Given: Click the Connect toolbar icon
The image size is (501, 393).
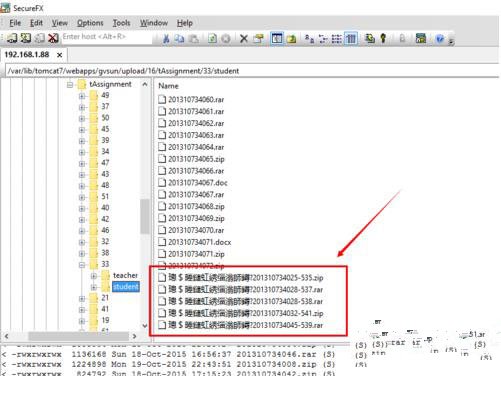Looking at the screenshot, I should point(11,38).
